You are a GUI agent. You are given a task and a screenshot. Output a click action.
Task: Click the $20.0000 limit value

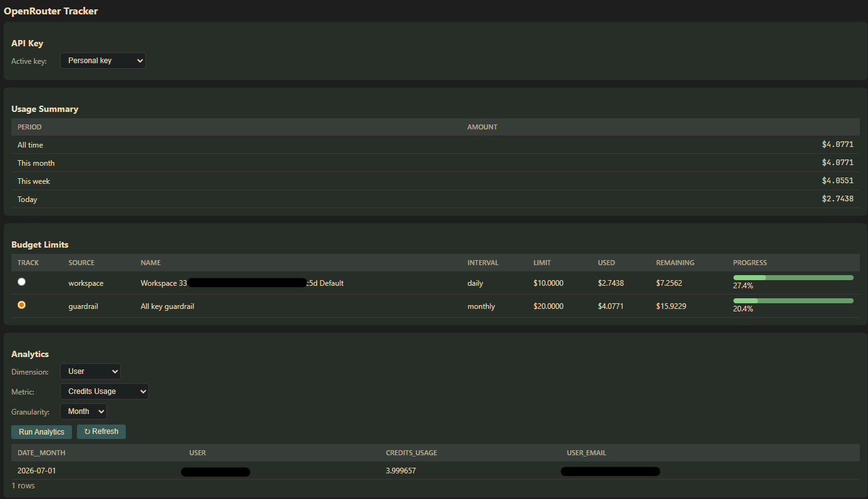click(x=549, y=306)
